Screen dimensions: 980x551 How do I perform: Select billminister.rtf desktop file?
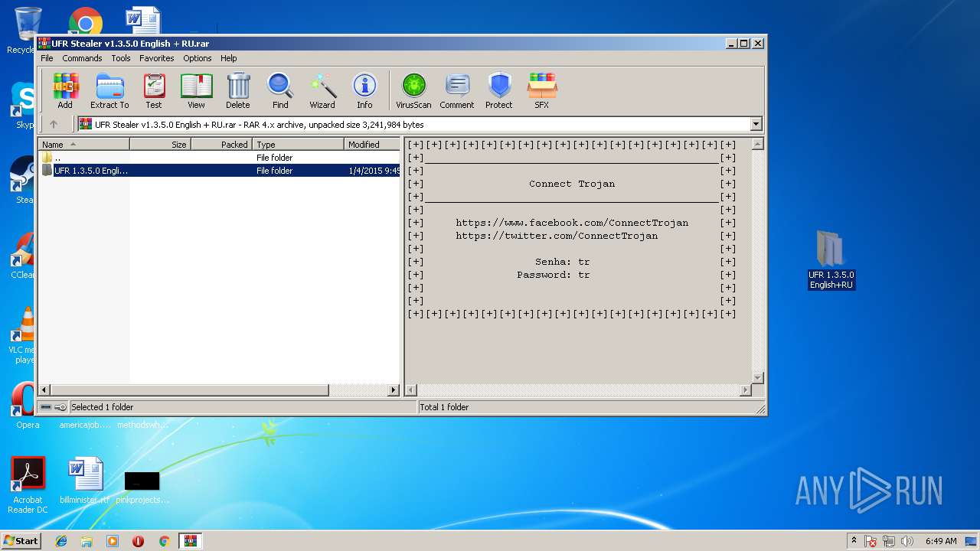click(84, 481)
